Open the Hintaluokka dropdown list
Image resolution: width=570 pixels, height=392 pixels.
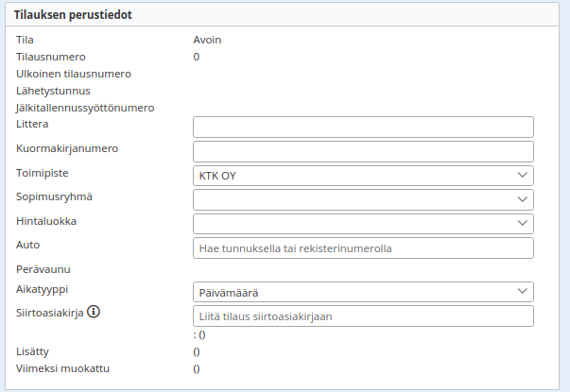[363, 223]
